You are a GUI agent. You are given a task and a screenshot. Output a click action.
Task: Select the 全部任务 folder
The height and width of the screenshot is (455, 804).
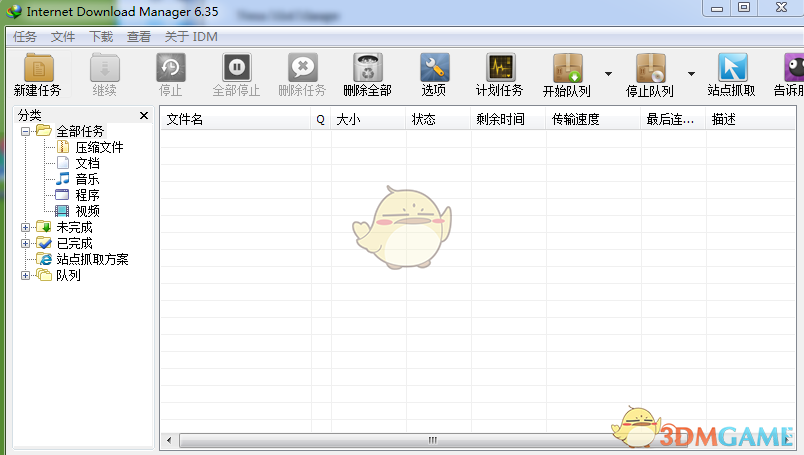click(x=80, y=131)
